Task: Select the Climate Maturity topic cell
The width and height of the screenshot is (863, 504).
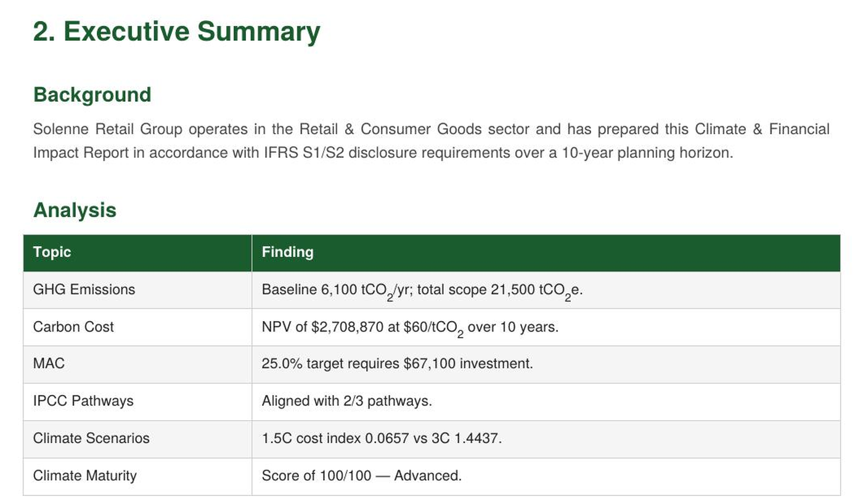Action: pos(137,476)
